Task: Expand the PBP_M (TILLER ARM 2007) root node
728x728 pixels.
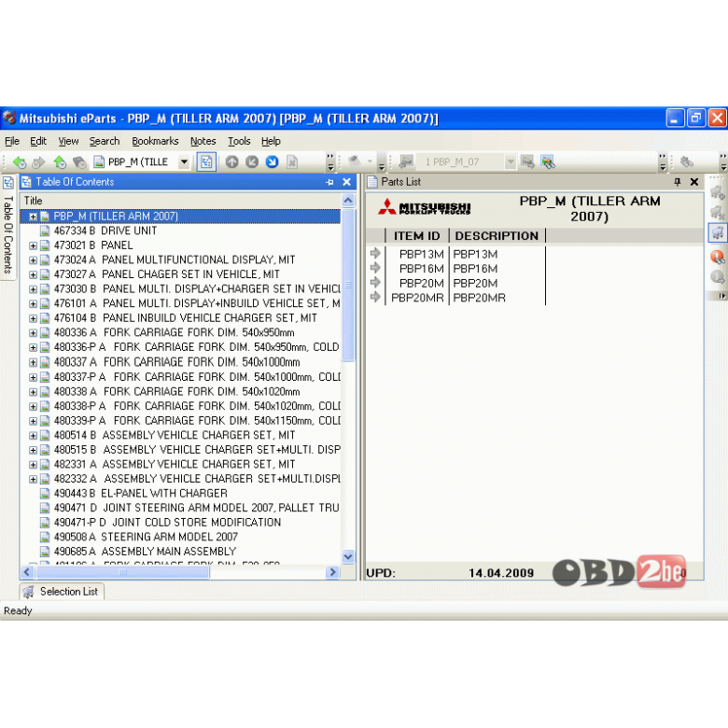Action: pos(33,217)
